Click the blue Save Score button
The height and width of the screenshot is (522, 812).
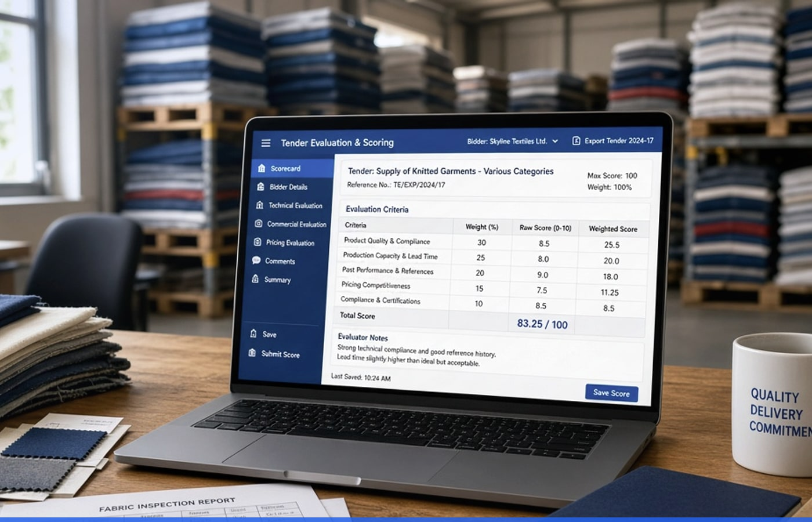(611, 393)
